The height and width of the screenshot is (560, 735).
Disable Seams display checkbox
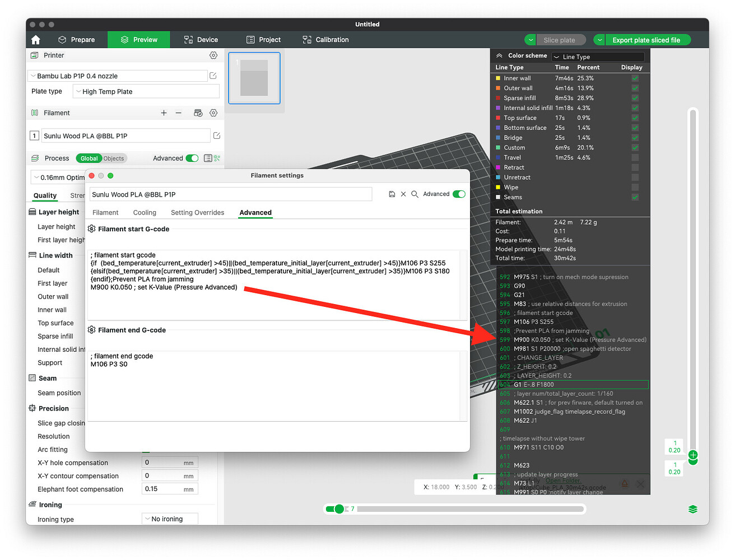635,197
